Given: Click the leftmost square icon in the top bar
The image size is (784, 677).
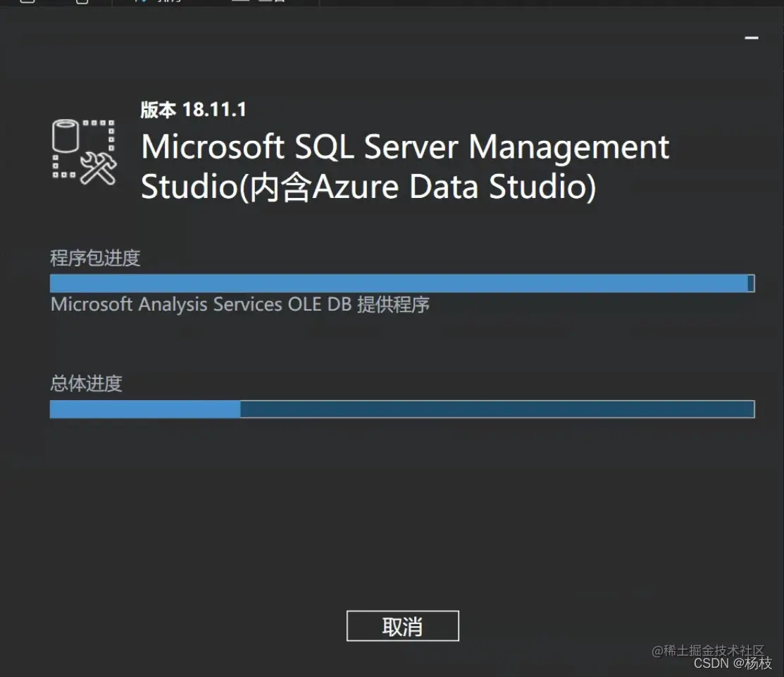Looking at the screenshot, I should coord(27,2).
